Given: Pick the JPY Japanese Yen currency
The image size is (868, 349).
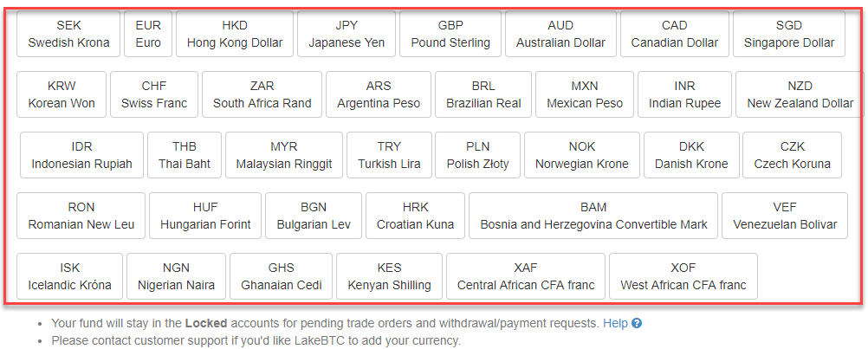Looking at the screenshot, I should pos(347,34).
